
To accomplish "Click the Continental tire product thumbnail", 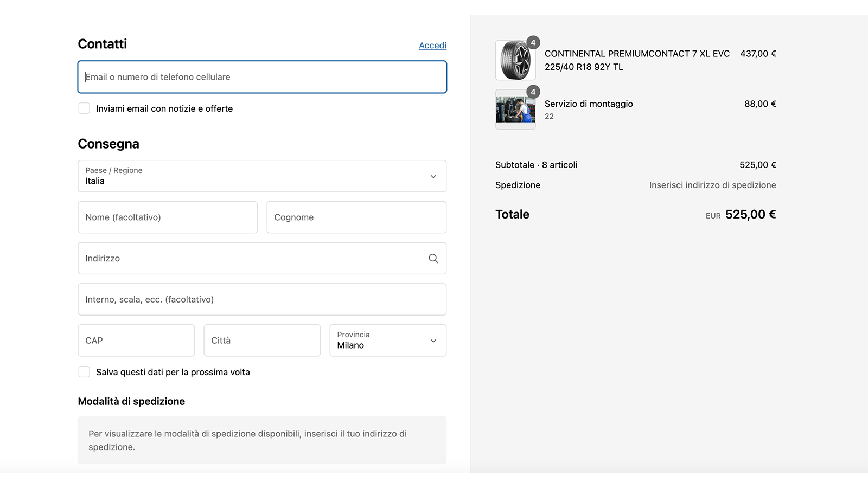I will [515, 61].
